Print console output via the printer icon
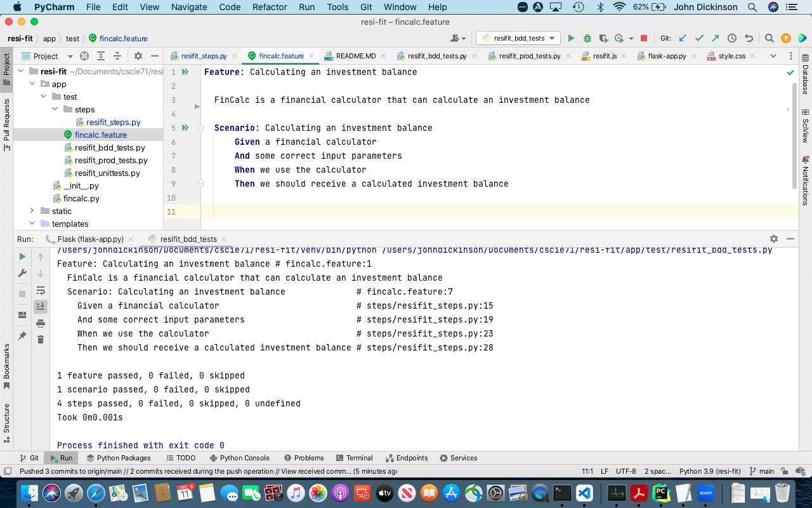The width and height of the screenshot is (812, 508). click(41, 323)
